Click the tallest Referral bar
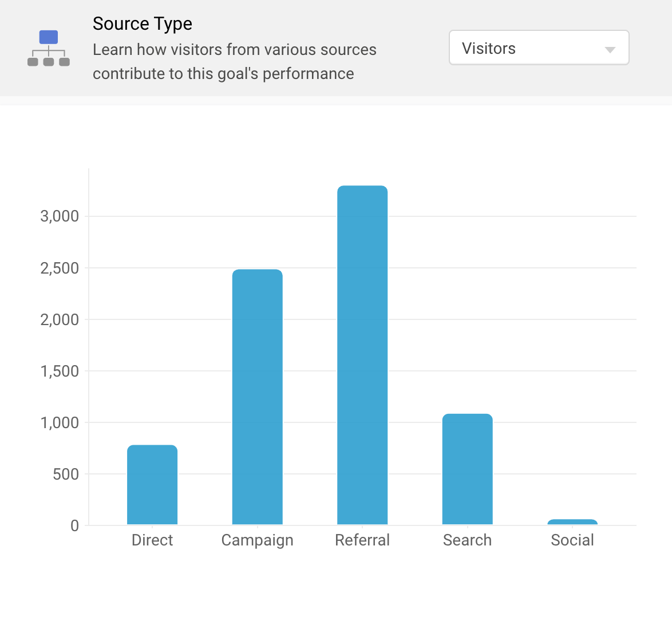 tap(362, 355)
